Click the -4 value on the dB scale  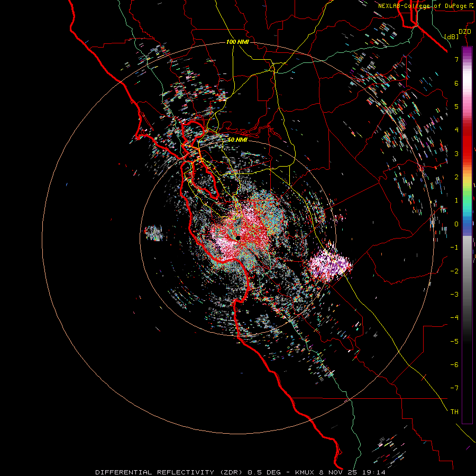coord(454,318)
